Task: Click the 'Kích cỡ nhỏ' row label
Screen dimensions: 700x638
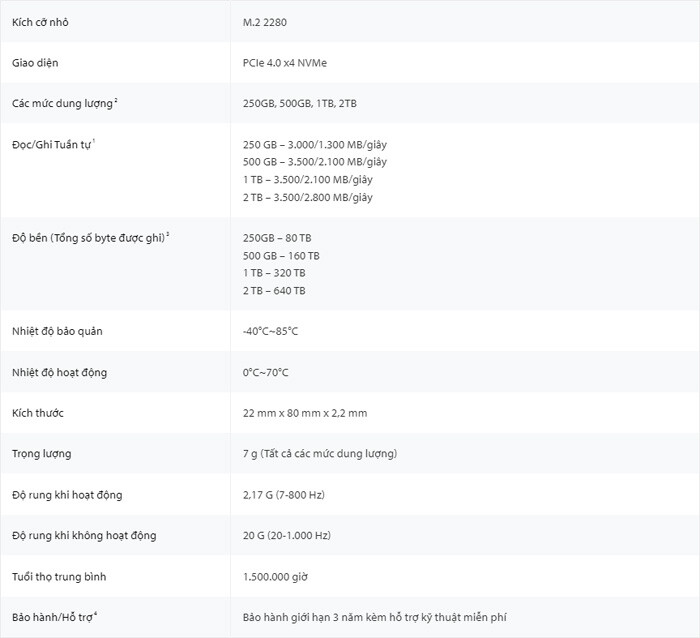Action: 40,22
